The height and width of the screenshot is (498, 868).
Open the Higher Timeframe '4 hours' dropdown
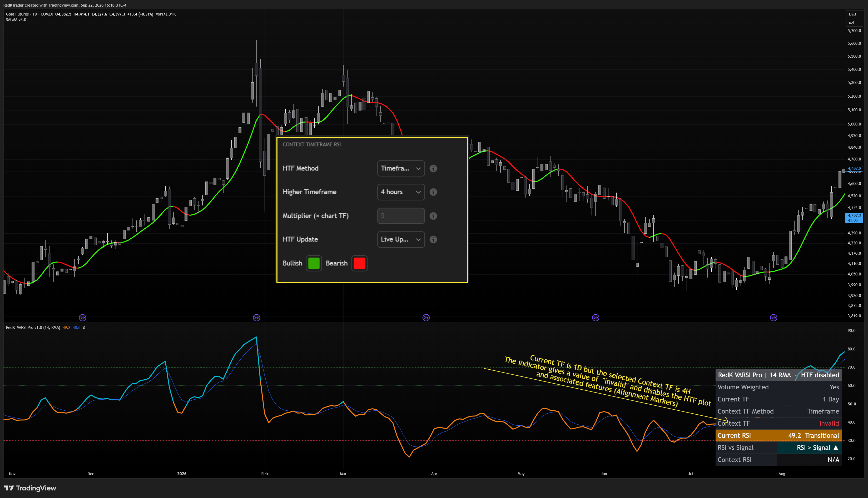point(401,192)
